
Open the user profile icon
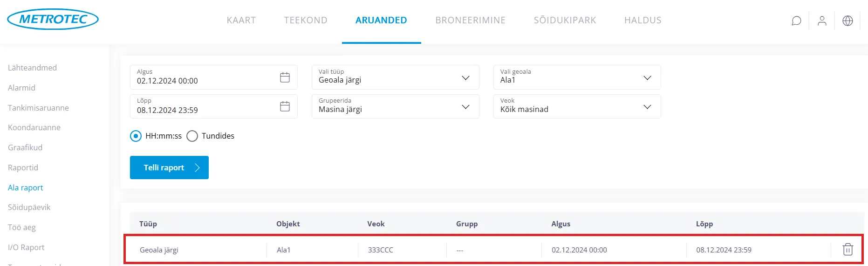(822, 21)
